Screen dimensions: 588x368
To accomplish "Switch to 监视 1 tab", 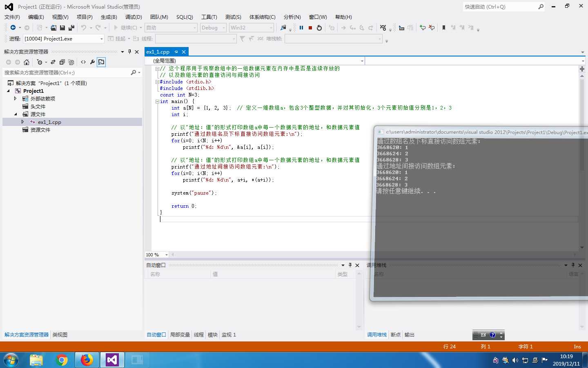I will coord(229,334).
